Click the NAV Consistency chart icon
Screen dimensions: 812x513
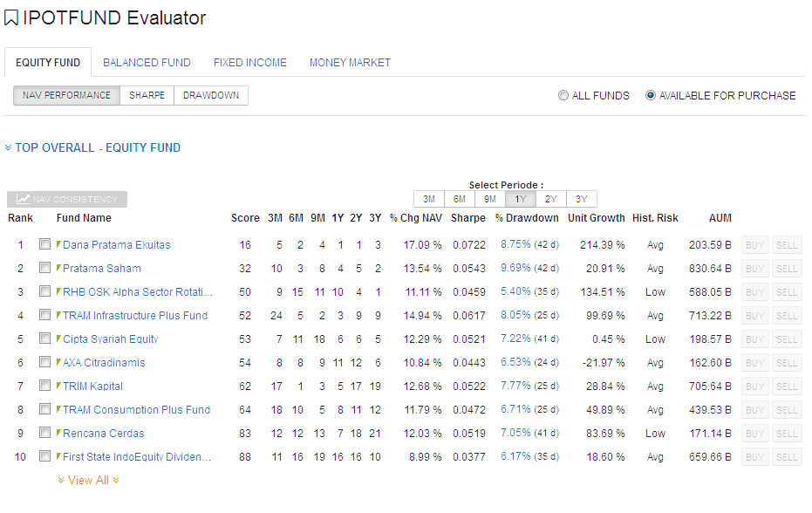coord(24,200)
